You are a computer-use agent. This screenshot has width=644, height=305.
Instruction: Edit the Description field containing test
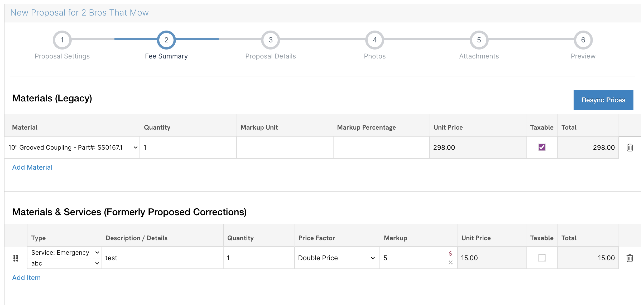(162, 258)
